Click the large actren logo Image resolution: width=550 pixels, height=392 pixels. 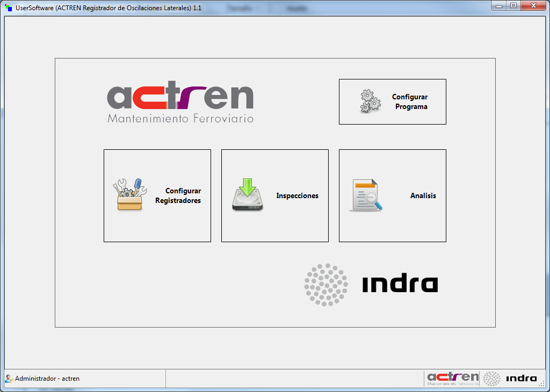coord(180,101)
